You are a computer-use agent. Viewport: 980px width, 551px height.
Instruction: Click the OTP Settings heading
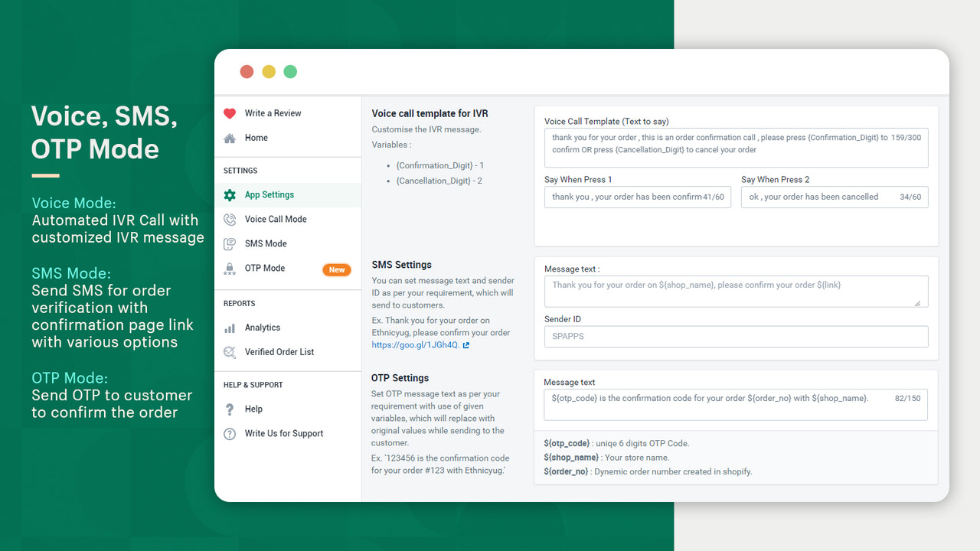tap(400, 378)
